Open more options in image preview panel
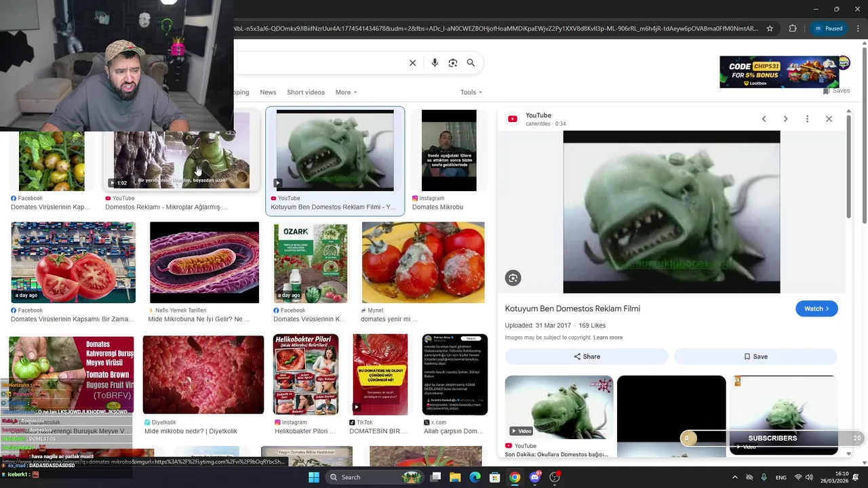868x488 pixels. [807, 119]
